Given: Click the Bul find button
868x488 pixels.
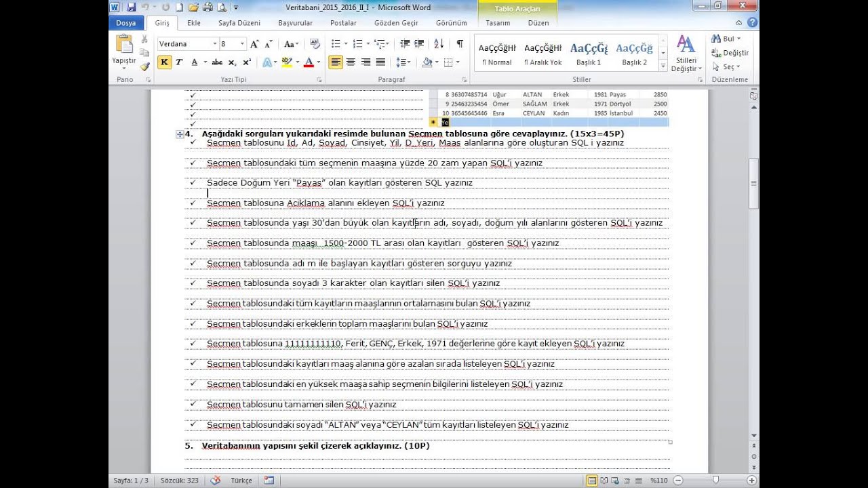Looking at the screenshot, I should point(726,39).
